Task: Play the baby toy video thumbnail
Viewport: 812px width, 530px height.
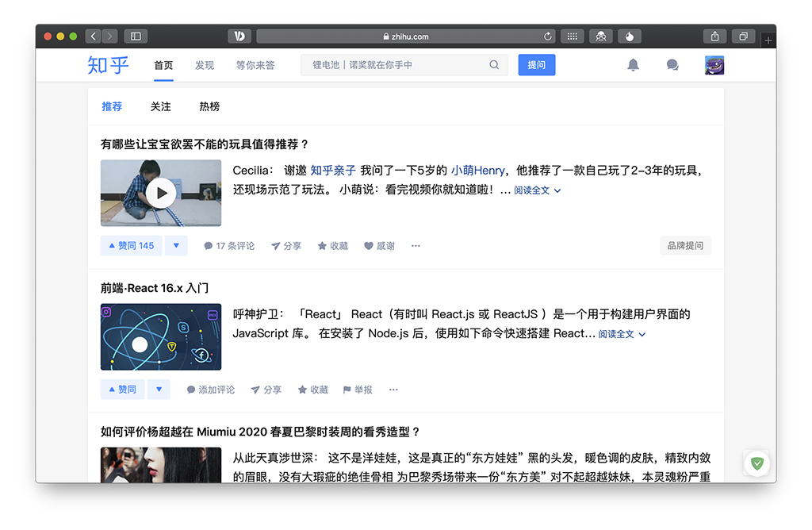Action: [161, 193]
